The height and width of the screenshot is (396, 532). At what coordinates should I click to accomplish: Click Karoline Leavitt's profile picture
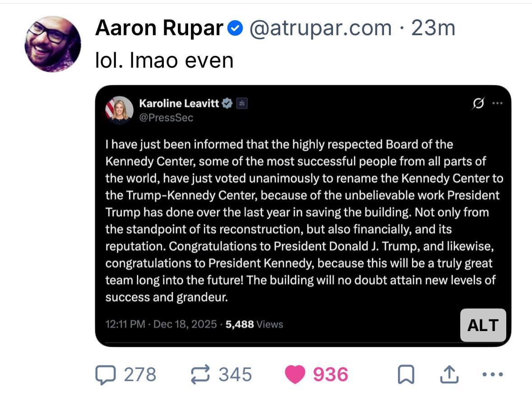coord(120,110)
